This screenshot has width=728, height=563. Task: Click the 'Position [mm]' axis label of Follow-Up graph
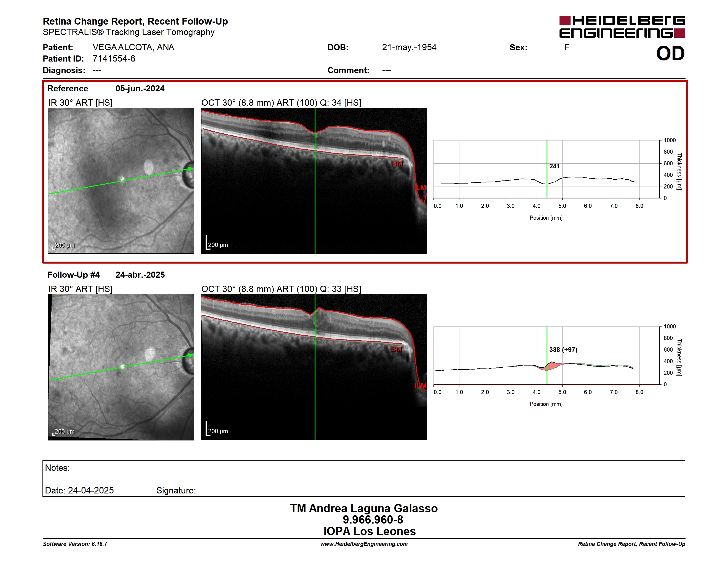[x=546, y=404]
